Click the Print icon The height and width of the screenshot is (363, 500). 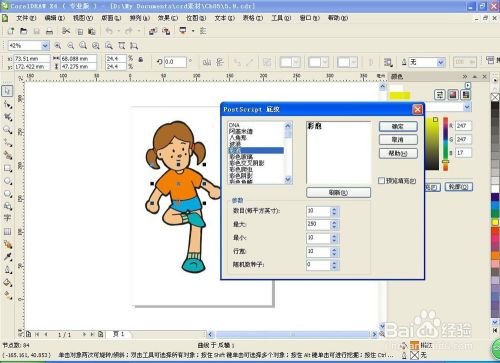pos(49,31)
